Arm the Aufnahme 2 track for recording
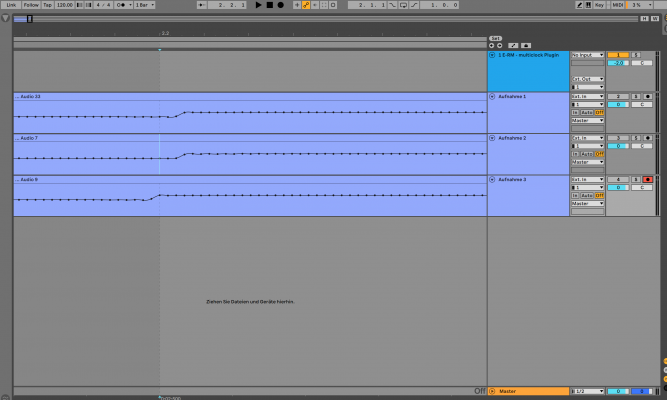Screen dimensions: 667x400 647,138
